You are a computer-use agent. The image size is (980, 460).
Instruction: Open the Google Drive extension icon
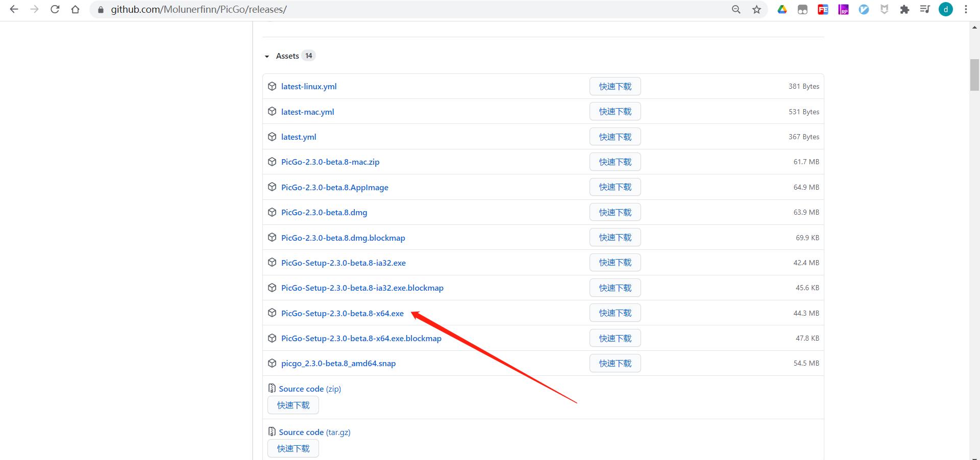[x=782, y=9]
